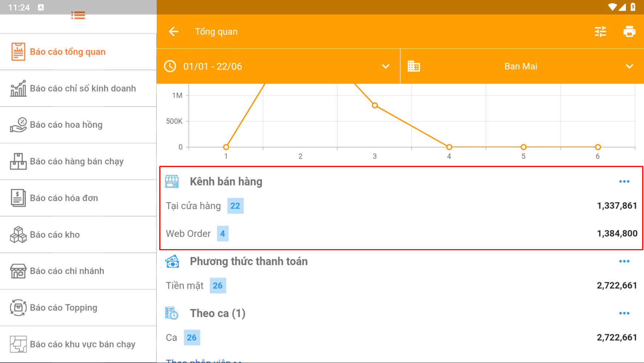
Task: Open more options for Phương thức thanh toán
Action: tap(624, 261)
